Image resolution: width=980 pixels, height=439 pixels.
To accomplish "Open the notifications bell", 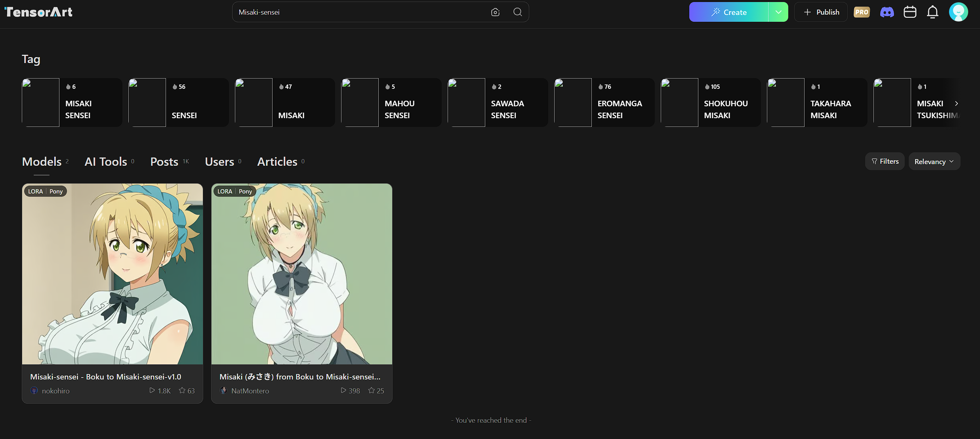I will 933,12.
